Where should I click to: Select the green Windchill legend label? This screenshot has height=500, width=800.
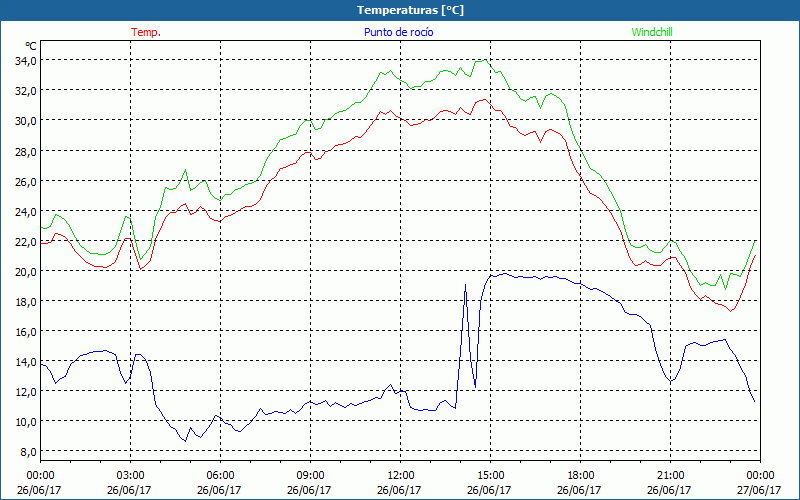(x=652, y=32)
